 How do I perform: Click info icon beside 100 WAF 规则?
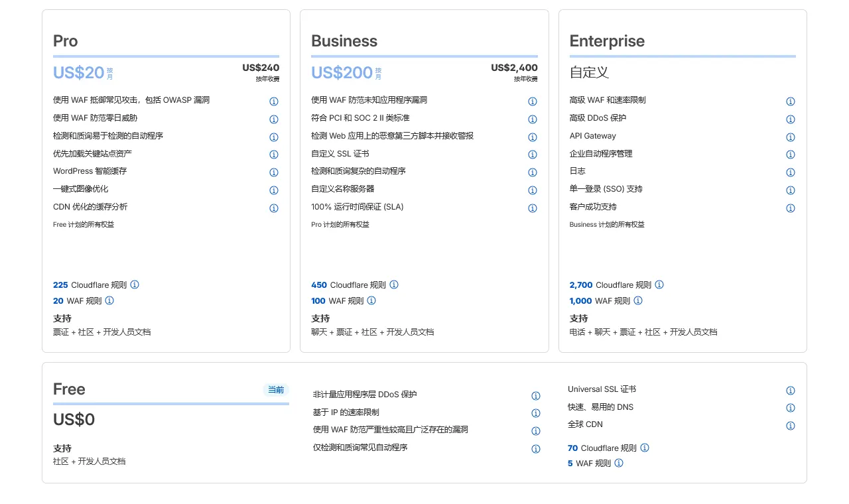point(371,300)
